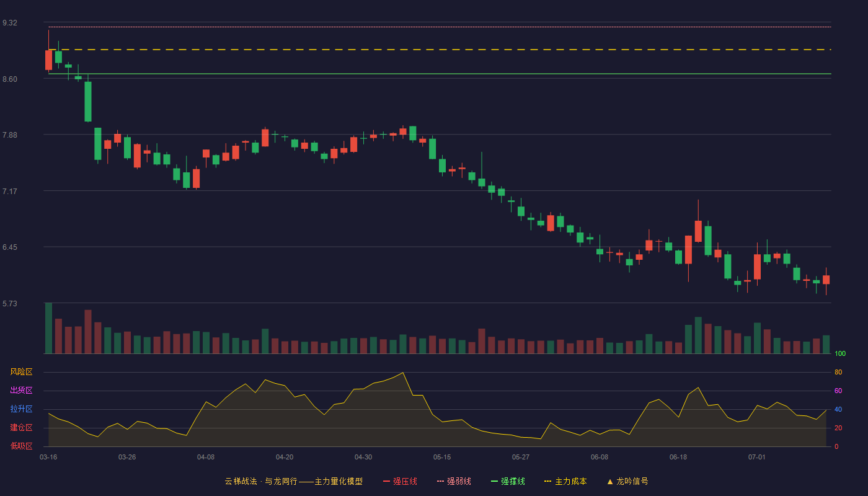Click the yellow dashed 主力成本 line on chart

point(440,50)
